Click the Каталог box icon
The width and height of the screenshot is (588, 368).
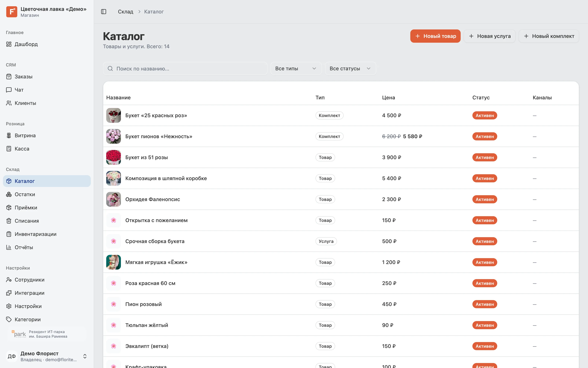click(x=9, y=181)
